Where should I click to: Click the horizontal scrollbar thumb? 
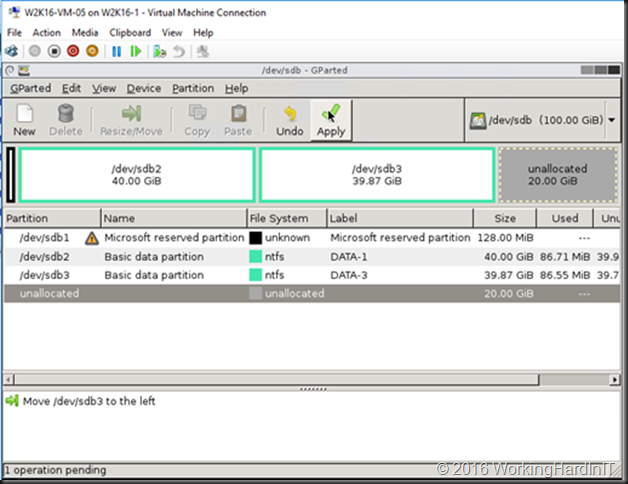(x=277, y=379)
